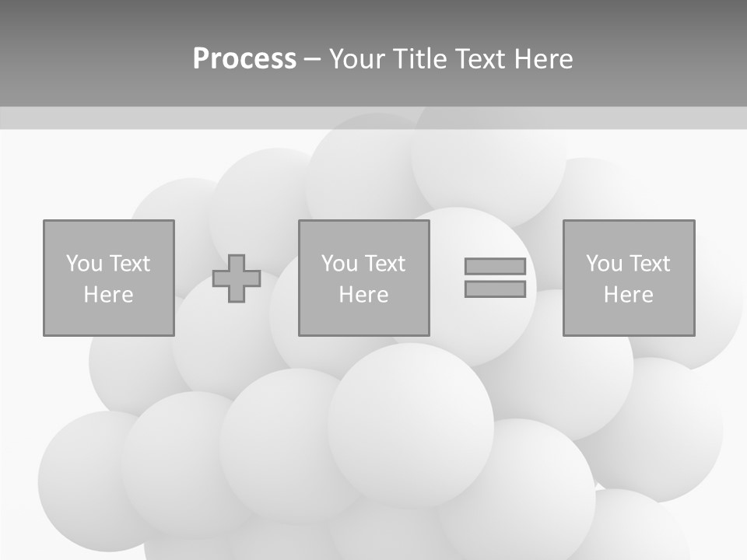The height and width of the screenshot is (560, 747).
Task: Click the bold word 'Process' in the title
Action: coord(244,58)
